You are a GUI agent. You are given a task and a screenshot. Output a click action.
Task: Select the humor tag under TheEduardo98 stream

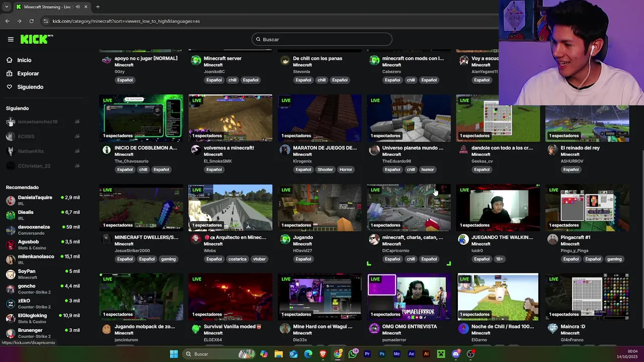[427, 169]
